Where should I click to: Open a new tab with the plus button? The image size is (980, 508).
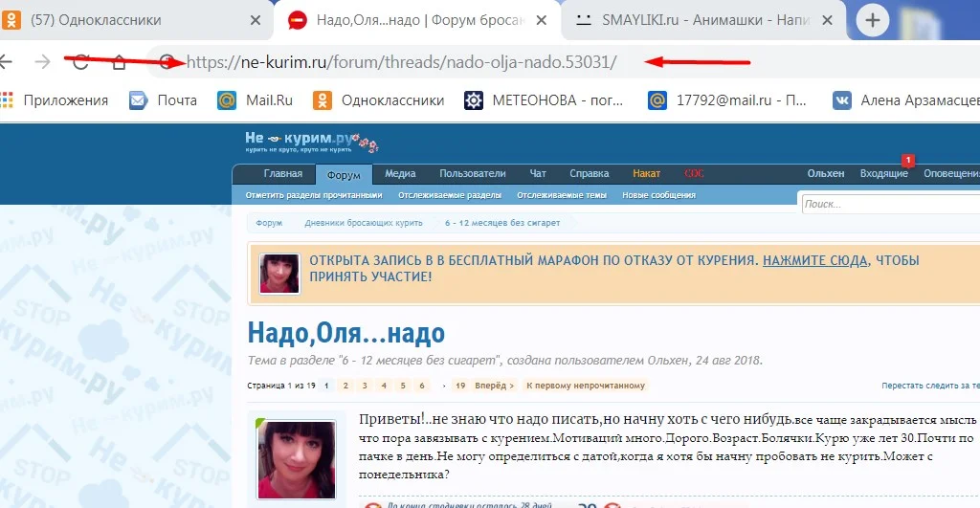click(873, 21)
